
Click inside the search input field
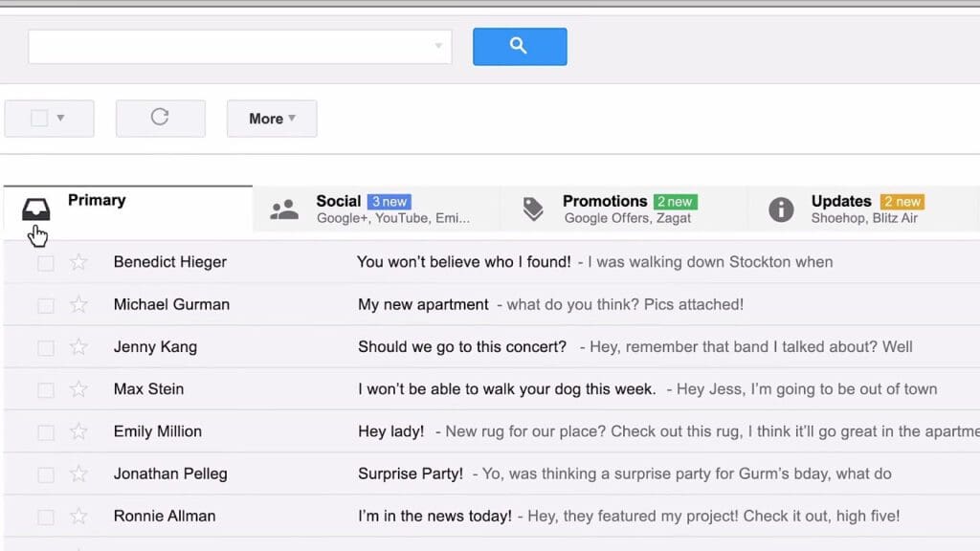point(230,46)
